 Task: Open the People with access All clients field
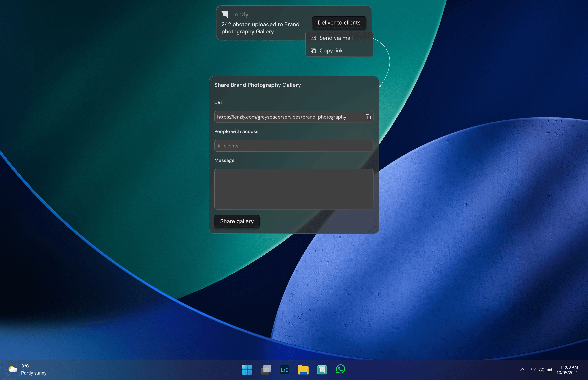[x=294, y=146]
